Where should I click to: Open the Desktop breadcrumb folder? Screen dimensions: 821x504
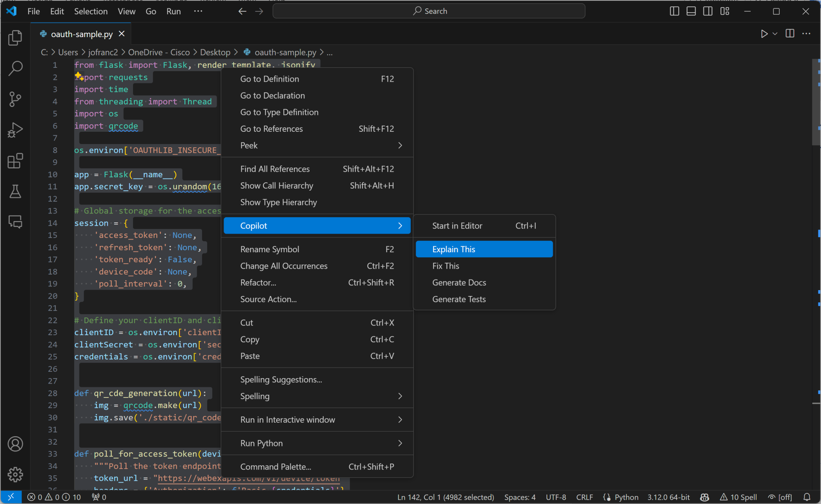215,53
